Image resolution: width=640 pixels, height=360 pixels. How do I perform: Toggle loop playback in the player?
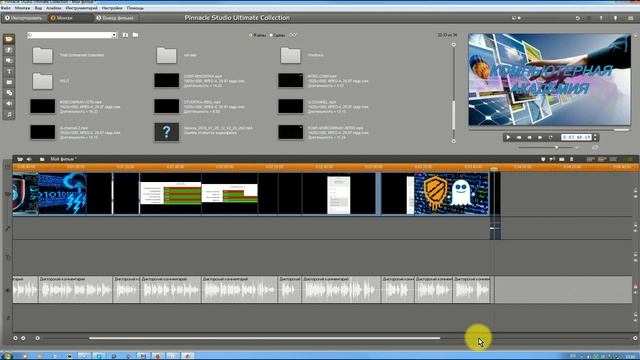coord(551,138)
